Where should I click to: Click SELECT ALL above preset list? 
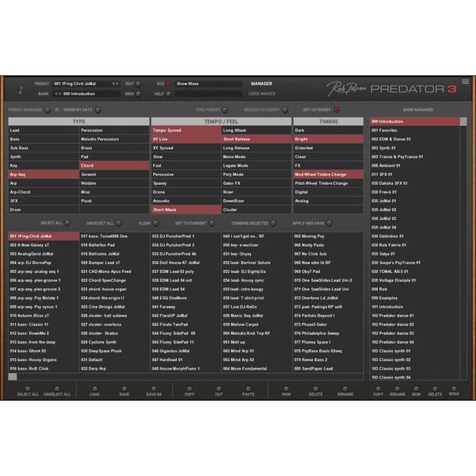click(x=67, y=223)
